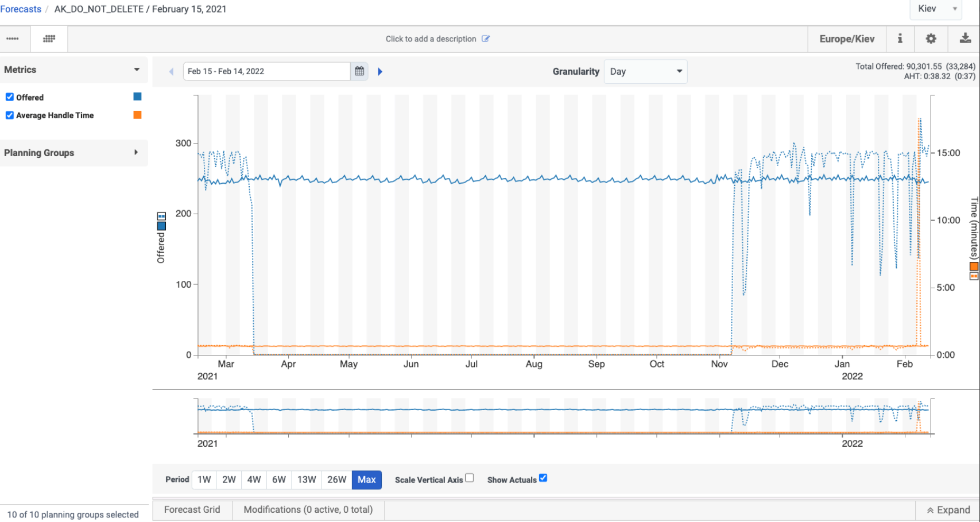Open the Granularity Day dropdown
Viewport: 980px width, 522px height.
coord(645,72)
